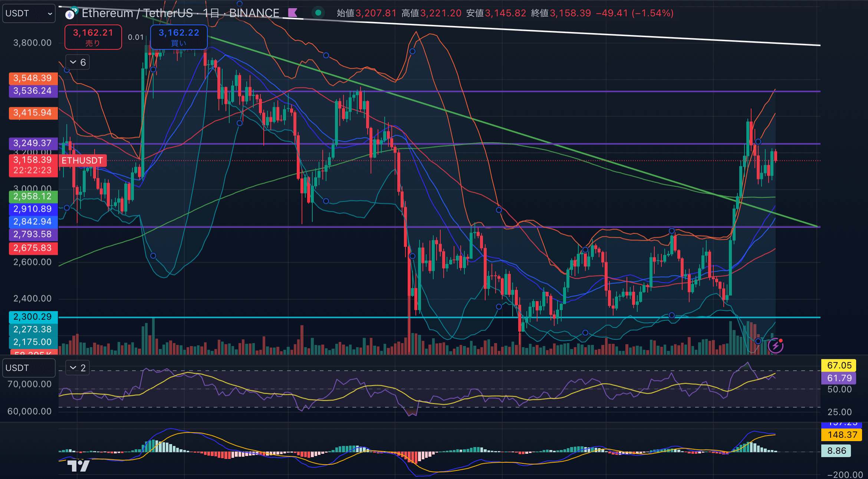The image size is (868, 479).
Task: Click the 2,600.00 price axis label
Action: coord(33,262)
